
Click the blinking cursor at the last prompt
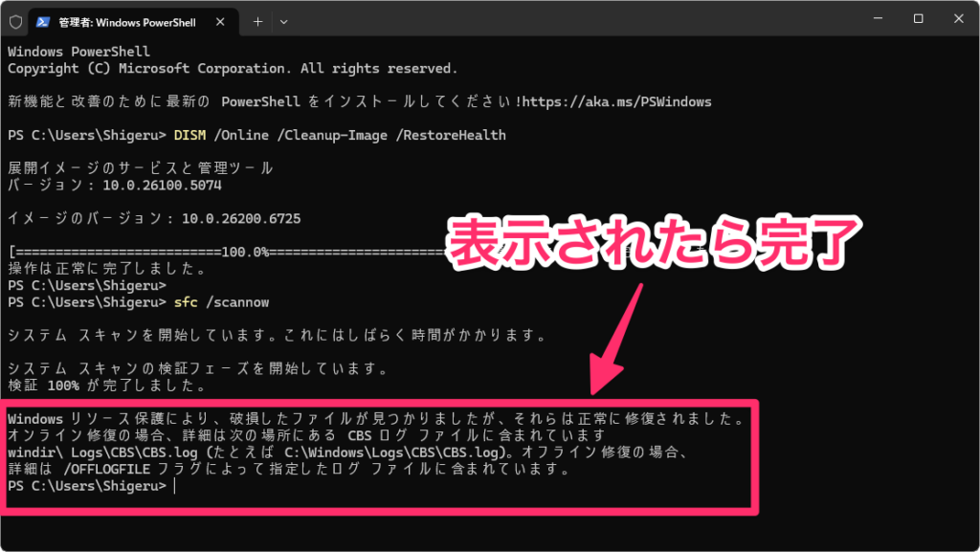click(175, 486)
